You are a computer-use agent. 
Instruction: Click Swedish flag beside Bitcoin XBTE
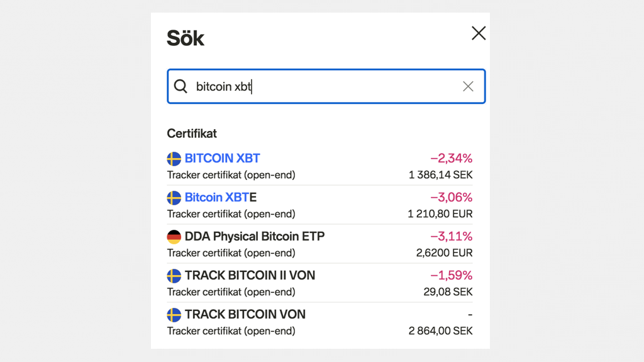(x=174, y=198)
